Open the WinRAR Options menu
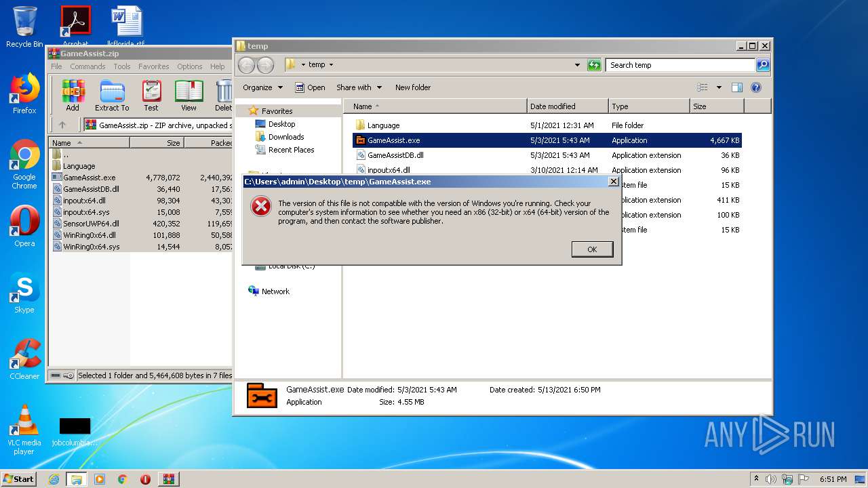Viewport: 868px width, 488px height. 190,66
